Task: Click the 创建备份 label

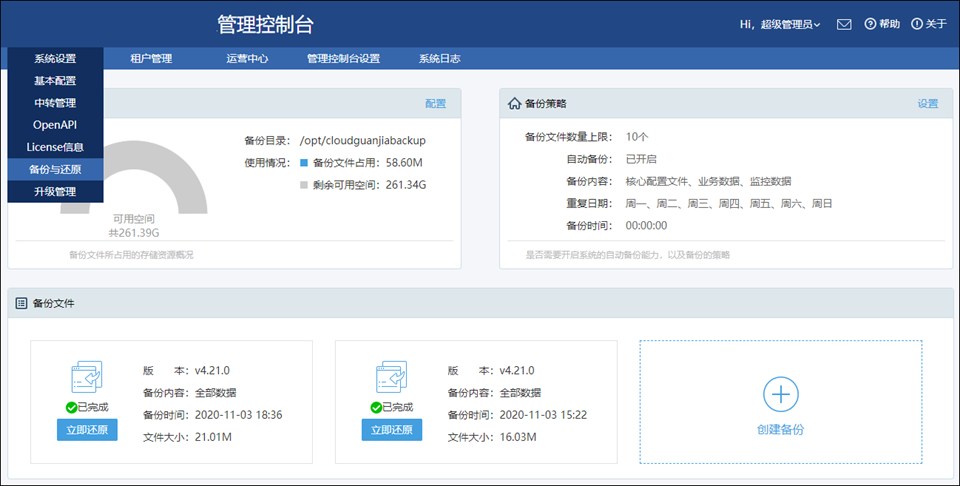Action: pyautogui.click(x=781, y=430)
